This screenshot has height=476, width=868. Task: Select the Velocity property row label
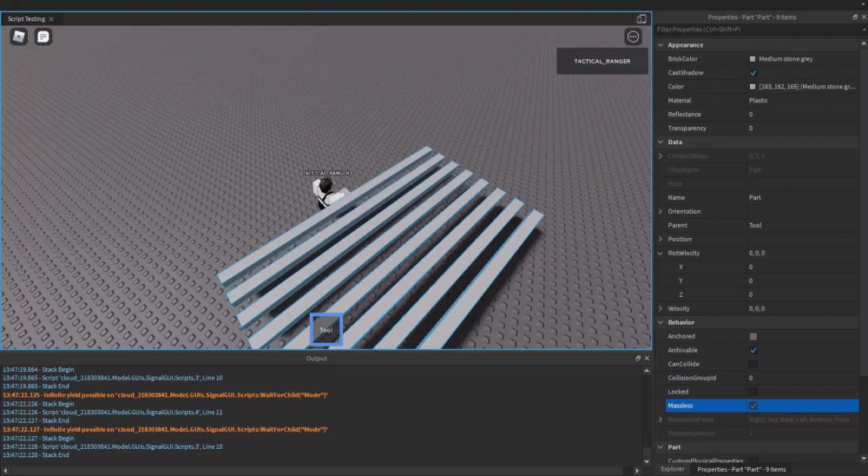tap(679, 308)
